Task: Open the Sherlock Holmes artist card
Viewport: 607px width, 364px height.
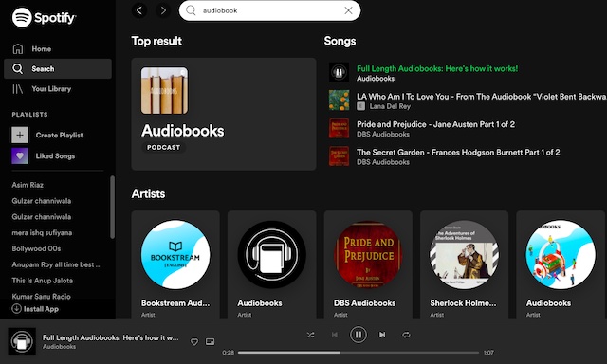Action: point(464,264)
